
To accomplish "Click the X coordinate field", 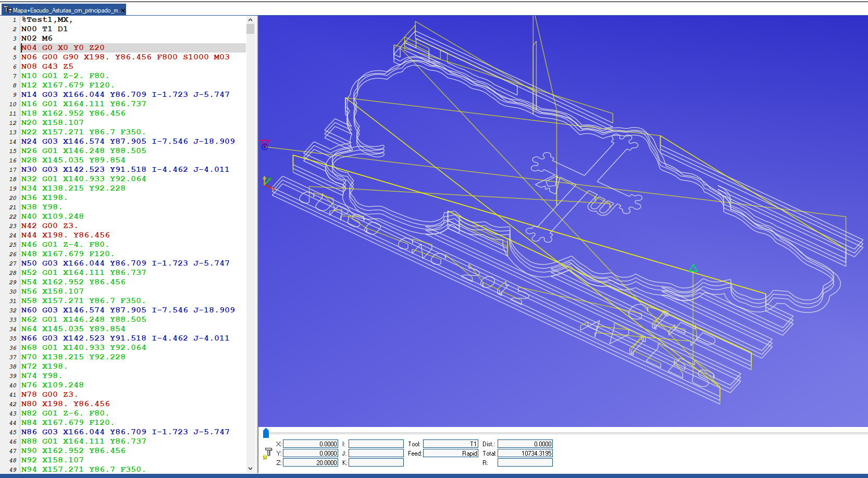I will 310,444.
